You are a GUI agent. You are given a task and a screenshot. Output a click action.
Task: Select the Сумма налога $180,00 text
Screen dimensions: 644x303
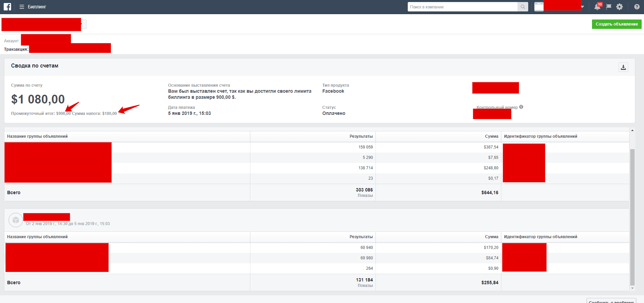click(94, 114)
